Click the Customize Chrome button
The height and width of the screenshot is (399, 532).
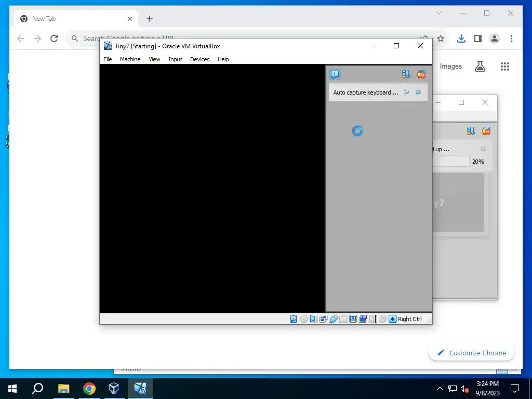coord(472,353)
